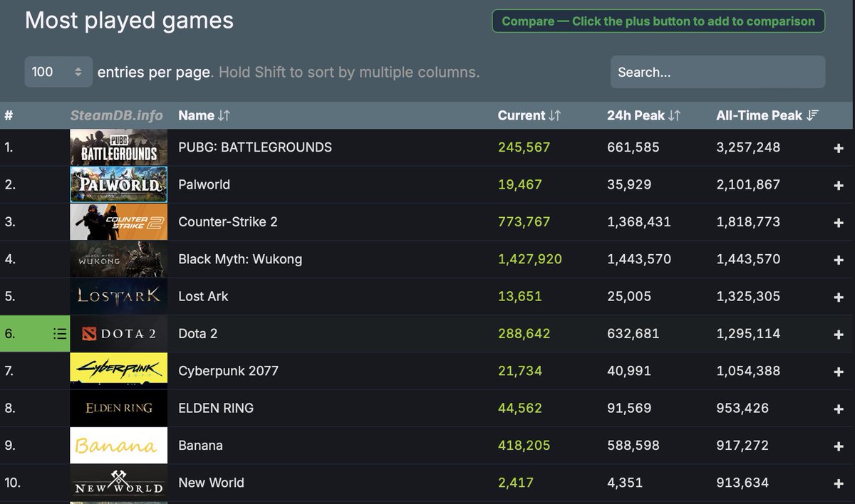Focus the Search input field
The image size is (855, 504).
[717, 72]
